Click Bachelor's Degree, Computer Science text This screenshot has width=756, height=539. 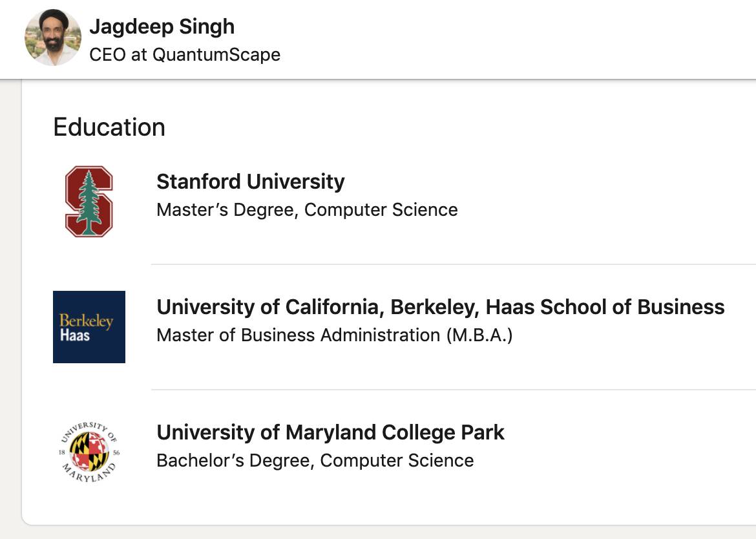click(x=315, y=460)
